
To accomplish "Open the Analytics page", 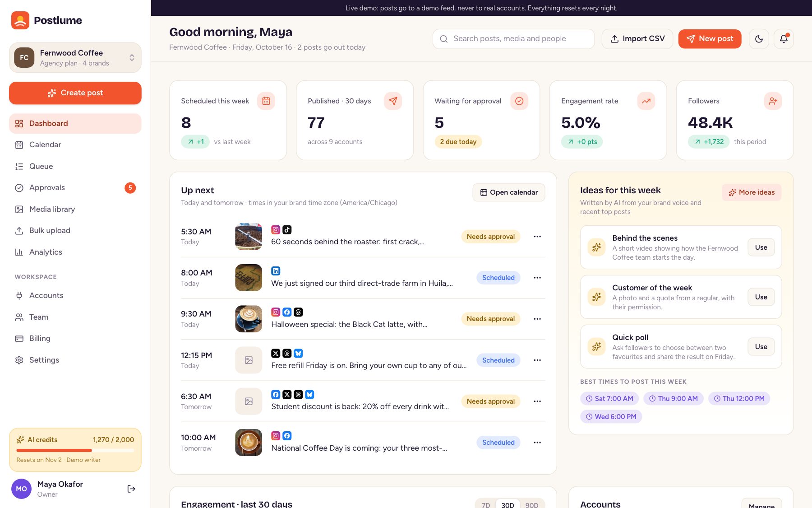I will [x=75, y=252].
